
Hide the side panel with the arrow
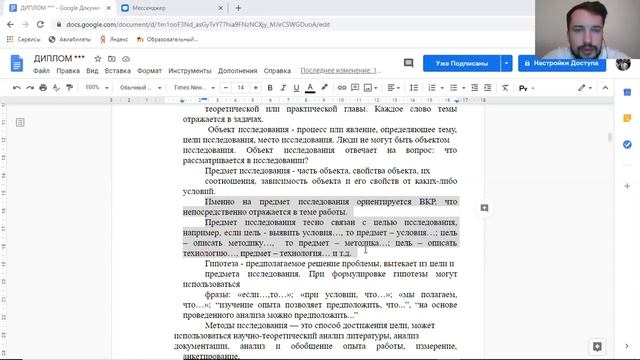click(x=627, y=346)
